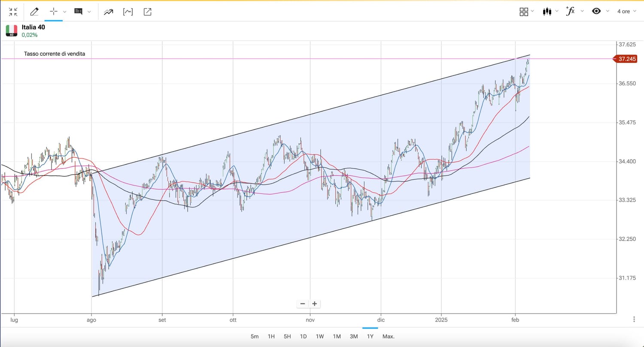
Task: Open the '4 ore' timeframe dropdown
Action: [626, 12]
